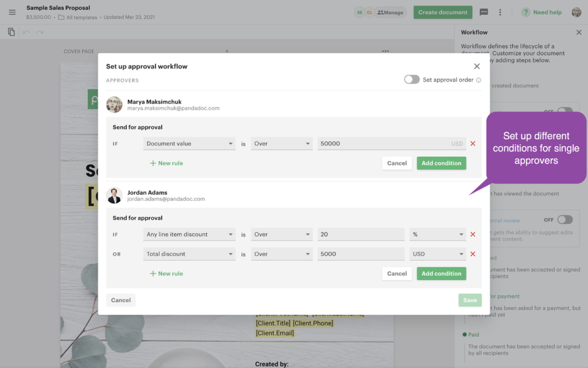Screen dimensions: 588x368
Task: Click the Need help question mark icon
Action: tap(526, 12)
